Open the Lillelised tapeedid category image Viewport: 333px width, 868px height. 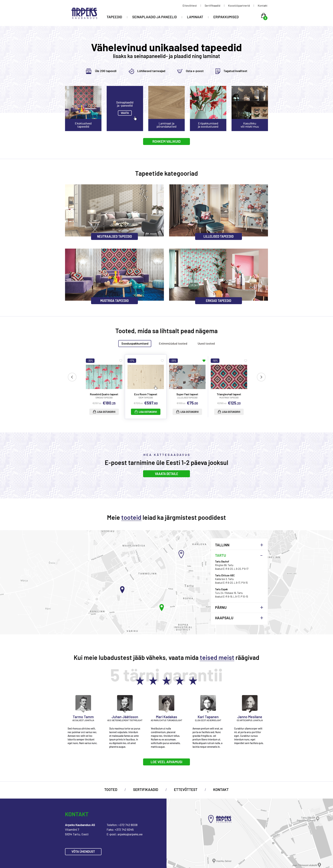coord(219,210)
